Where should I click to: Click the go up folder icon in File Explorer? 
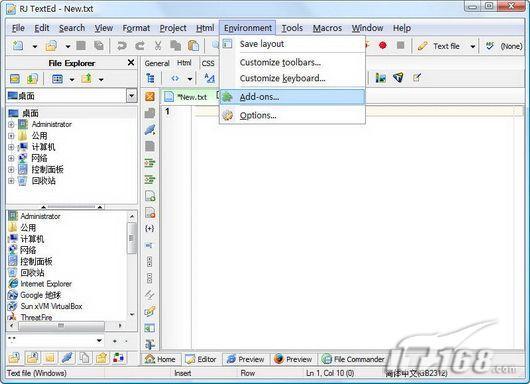point(87,79)
